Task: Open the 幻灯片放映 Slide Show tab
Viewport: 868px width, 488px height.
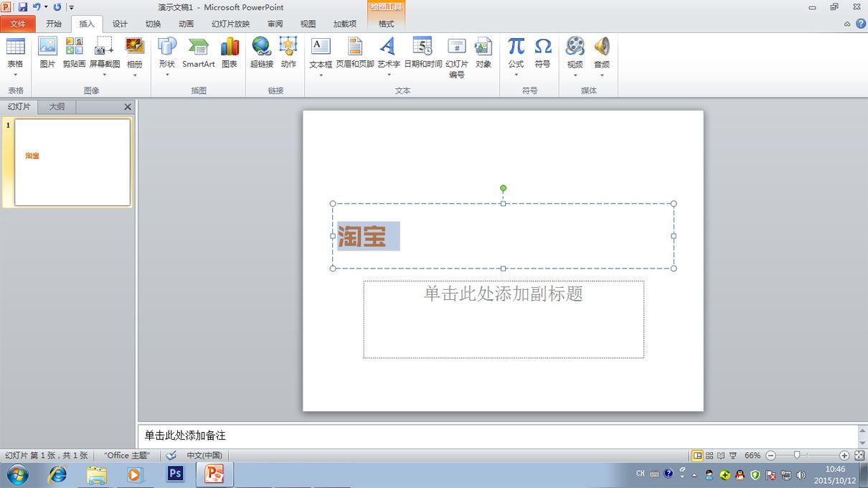Action: [x=231, y=24]
